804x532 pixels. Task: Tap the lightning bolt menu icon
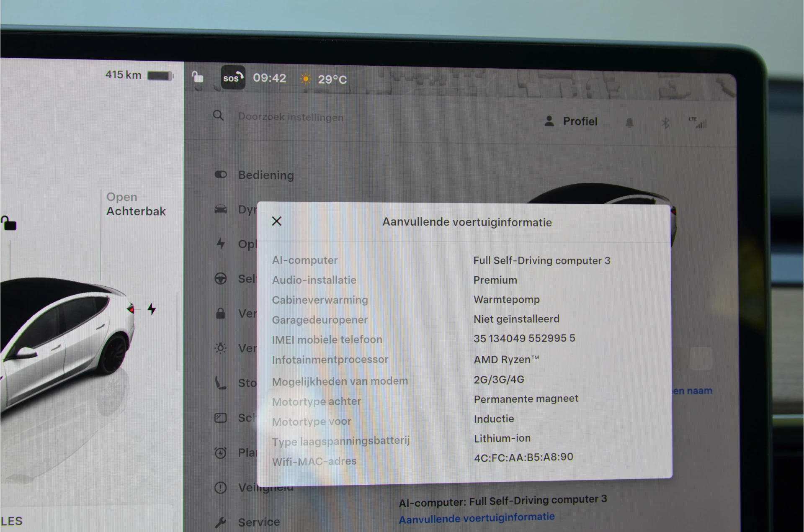221,244
